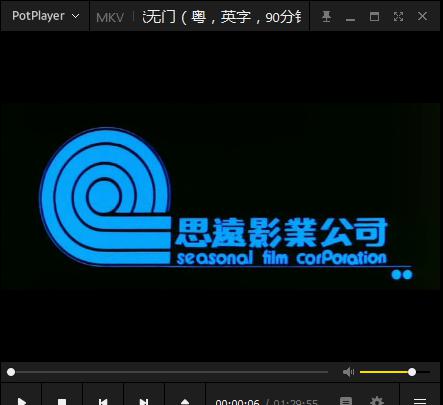Click the MKV format label
This screenshot has width=443, height=405.
tap(110, 17)
